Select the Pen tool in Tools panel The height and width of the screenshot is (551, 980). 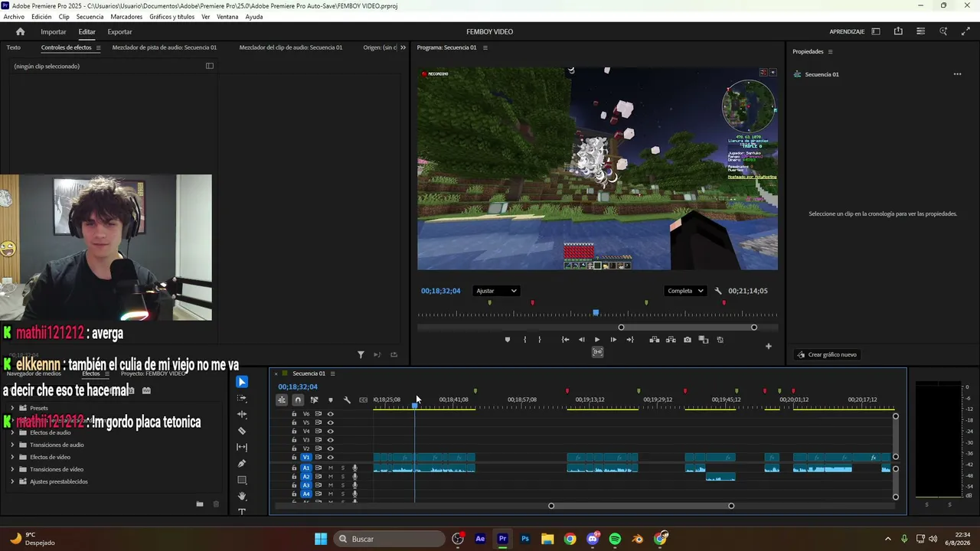click(242, 464)
